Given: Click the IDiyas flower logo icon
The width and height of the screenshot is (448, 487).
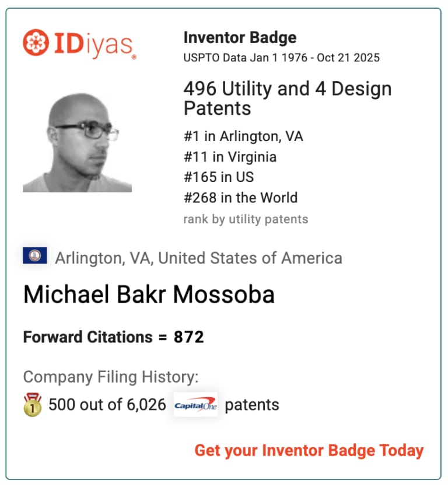Looking at the screenshot, I should tap(36, 42).
